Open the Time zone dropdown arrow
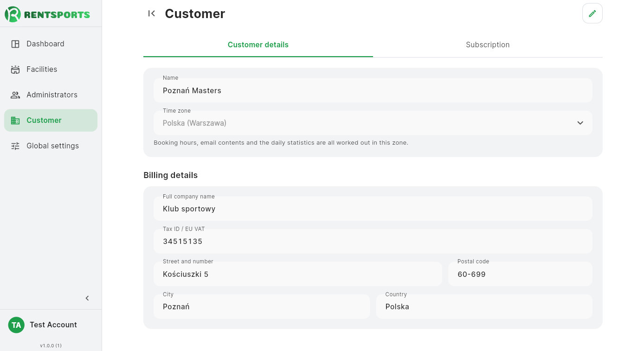This screenshot has width=644, height=351. pyautogui.click(x=580, y=123)
